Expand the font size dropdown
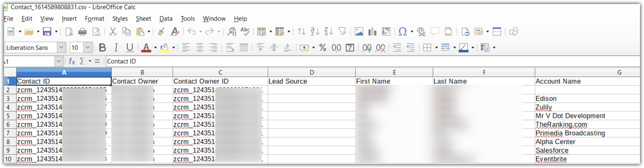The height and width of the screenshot is (168, 644). click(88, 48)
